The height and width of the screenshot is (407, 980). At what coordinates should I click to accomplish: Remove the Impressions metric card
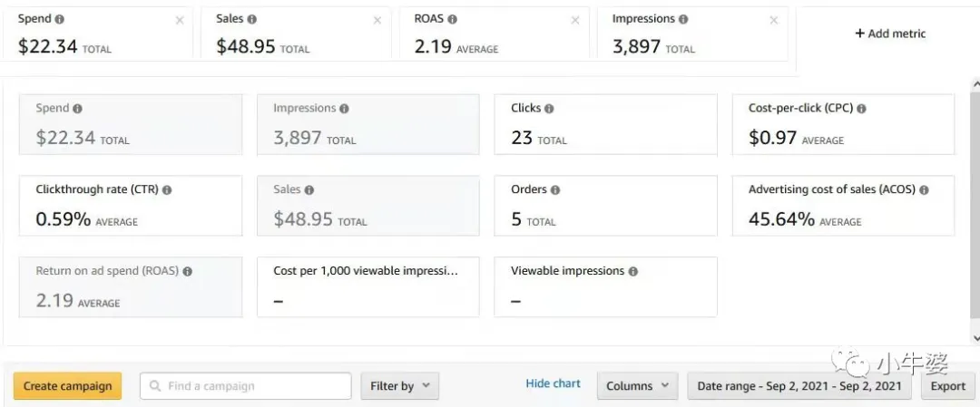point(774,21)
